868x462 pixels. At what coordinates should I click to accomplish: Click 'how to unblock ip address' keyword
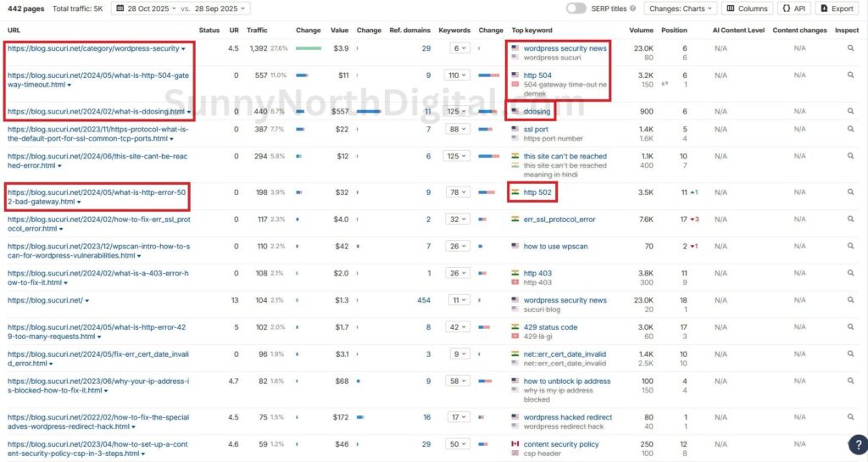(567, 381)
